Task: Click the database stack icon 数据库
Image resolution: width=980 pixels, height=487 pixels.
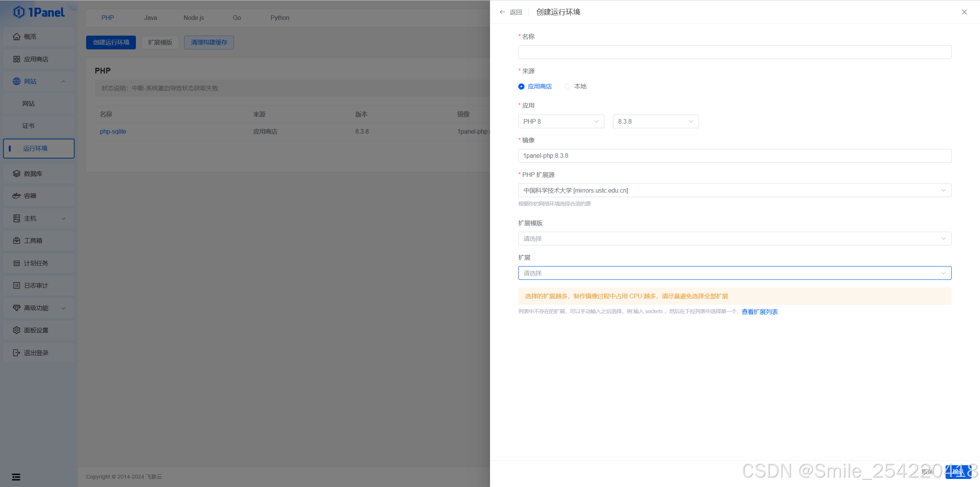Action: tap(16, 173)
